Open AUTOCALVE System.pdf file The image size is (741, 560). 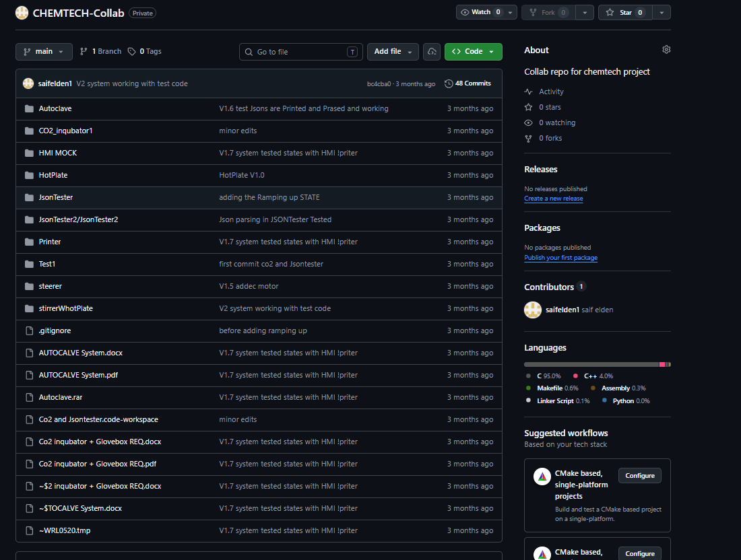(78, 375)
